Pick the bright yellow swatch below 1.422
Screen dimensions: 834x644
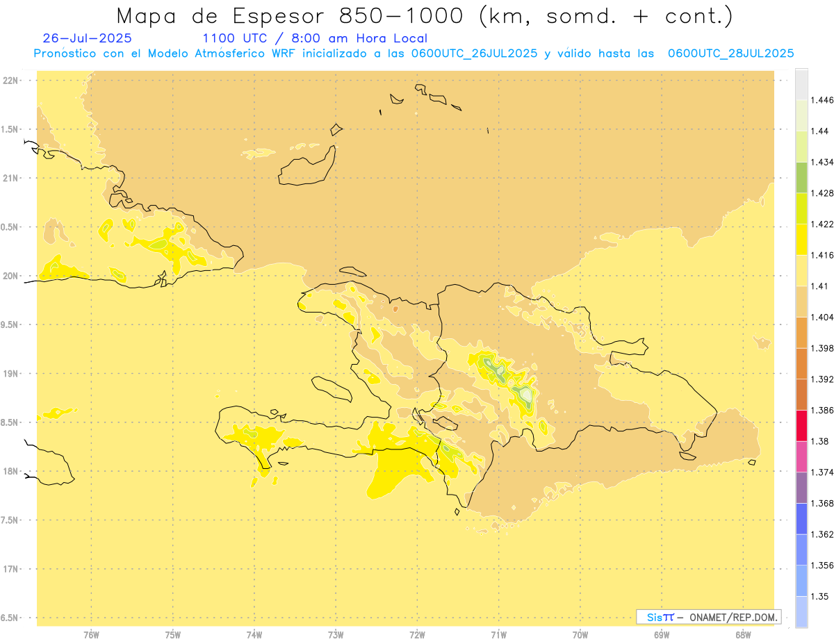point(801,239)
